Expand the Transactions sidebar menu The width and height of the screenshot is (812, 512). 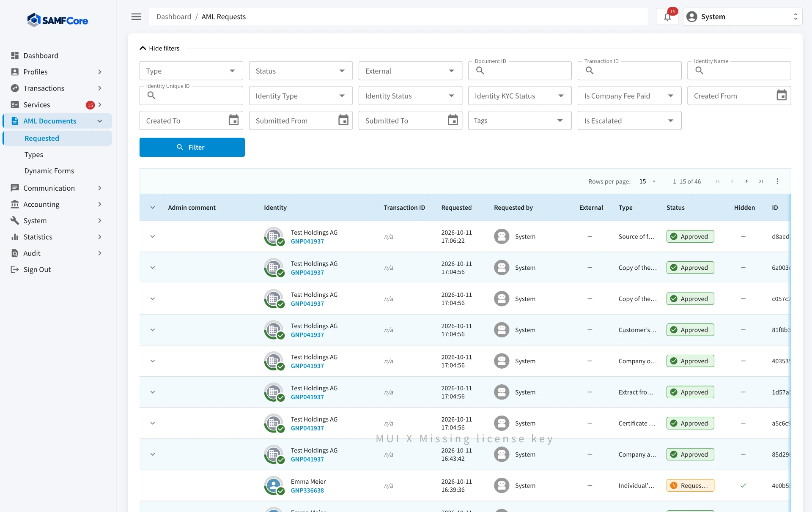[57, 88]
